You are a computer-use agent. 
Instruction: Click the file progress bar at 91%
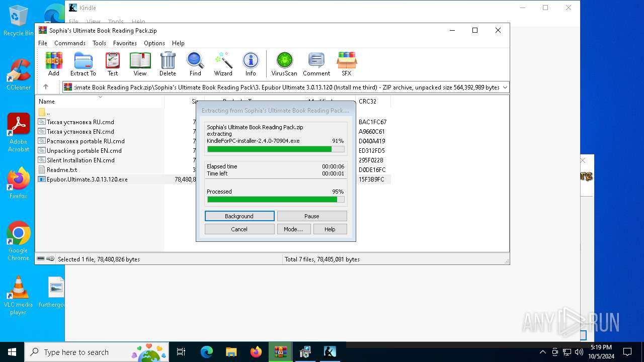click(x=276, y=149)
